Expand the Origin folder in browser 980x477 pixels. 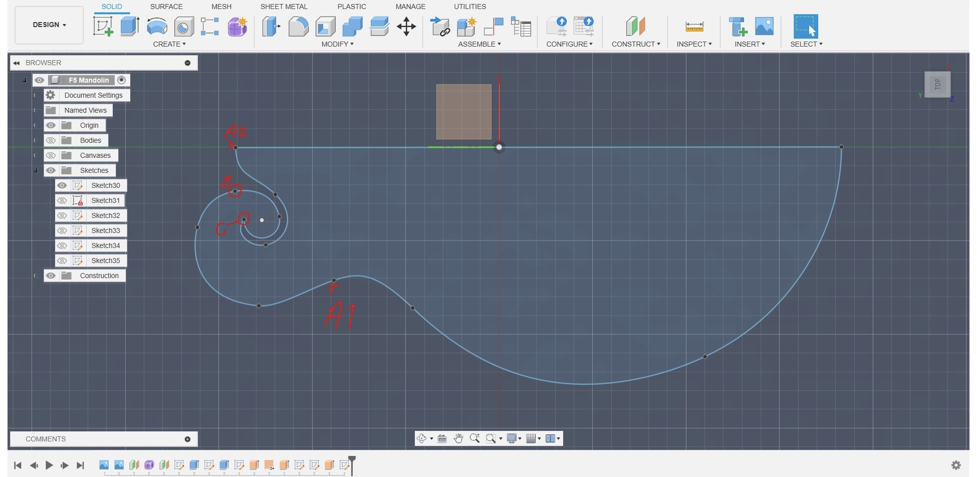coord(35,125)
